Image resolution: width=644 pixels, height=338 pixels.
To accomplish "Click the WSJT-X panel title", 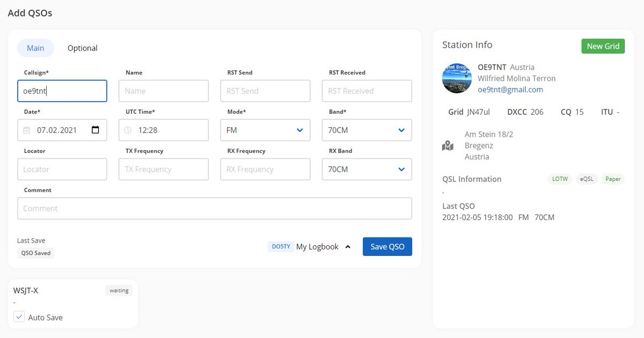I will [x=26, y=290].
